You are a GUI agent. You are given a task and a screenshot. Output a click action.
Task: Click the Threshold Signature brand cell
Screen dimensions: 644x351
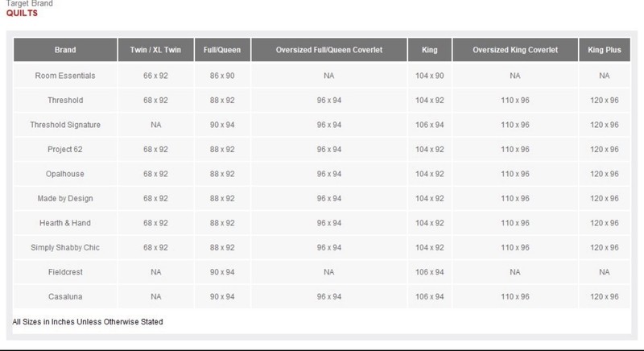[65, 125]
